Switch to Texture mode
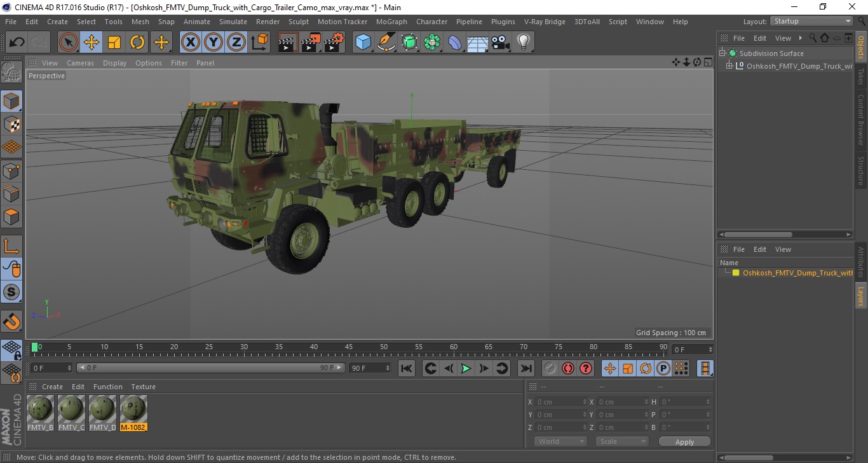 pyautogui.click(x=11, y=124)
